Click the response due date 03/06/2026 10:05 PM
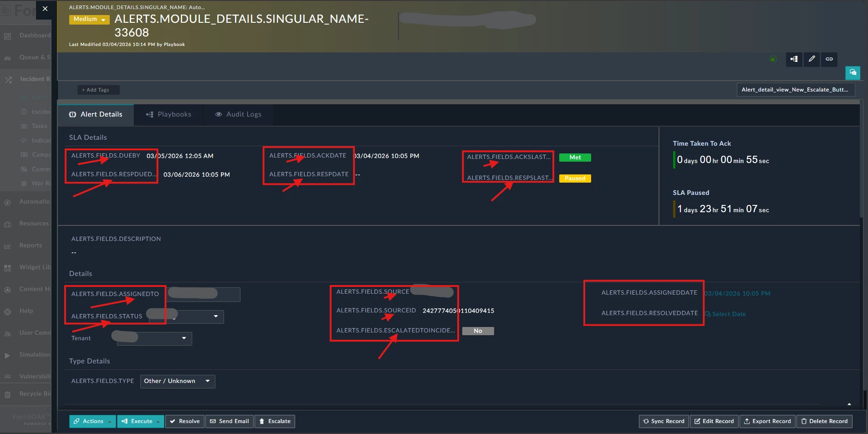The image size is (868, 434). pyautogui.click(x=197, y=175)
